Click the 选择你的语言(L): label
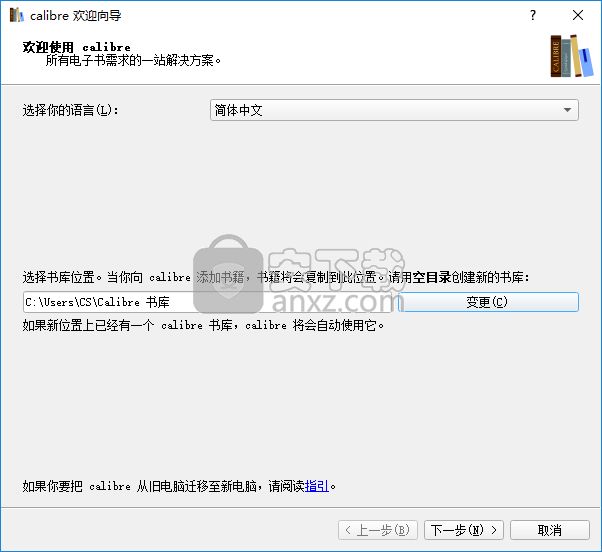The height and width of the screenshot is (552, 602). (71, 111)
